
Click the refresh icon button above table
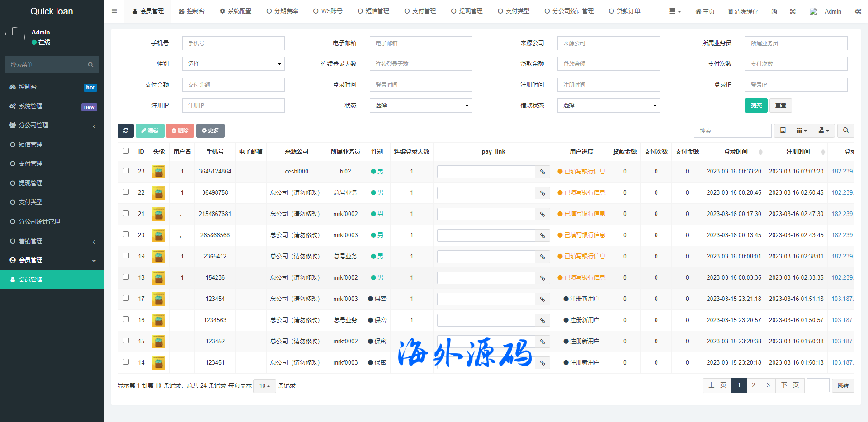click(x=125, y=131)
